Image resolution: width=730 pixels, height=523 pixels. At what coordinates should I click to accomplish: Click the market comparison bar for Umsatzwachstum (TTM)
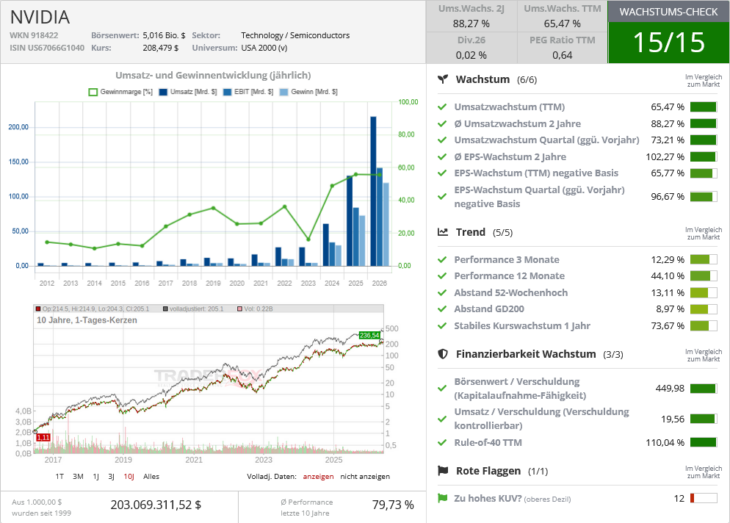tap(703, 107)
